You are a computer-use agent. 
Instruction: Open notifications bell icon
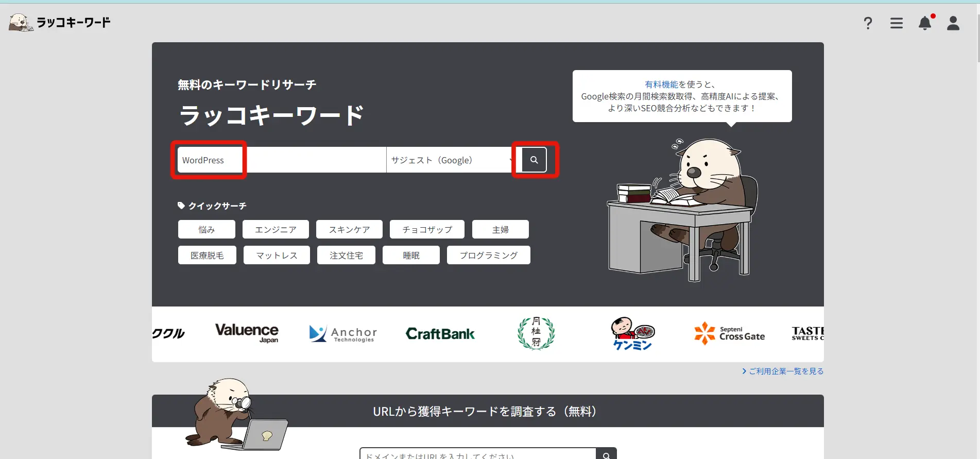[925, 23]
